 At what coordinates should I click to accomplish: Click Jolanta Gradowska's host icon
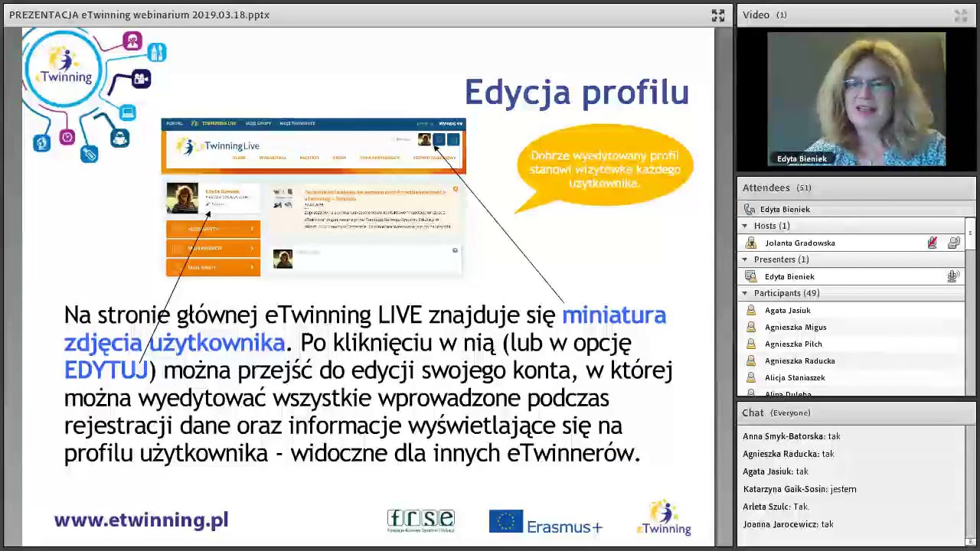[x=751, y=243]
